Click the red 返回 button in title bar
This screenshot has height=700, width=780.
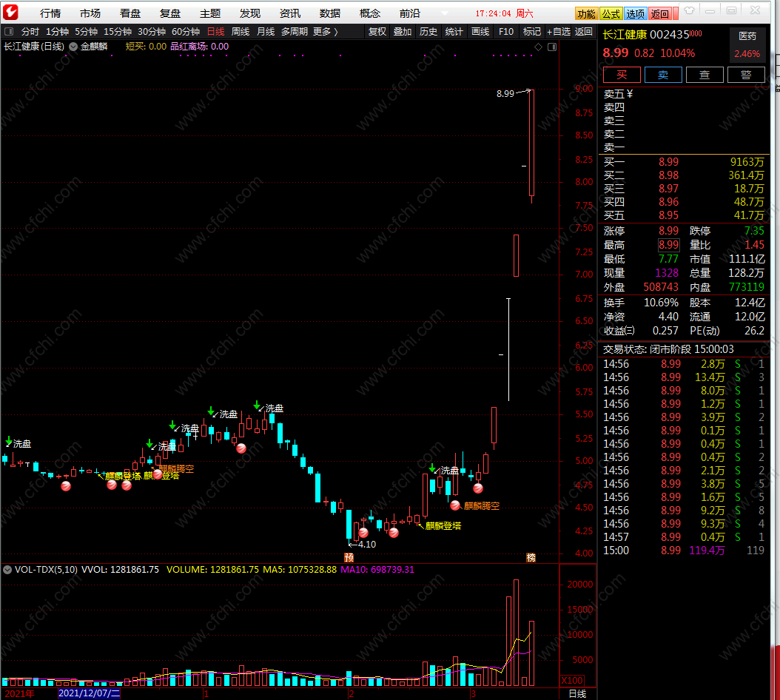(x=659, y=14)
